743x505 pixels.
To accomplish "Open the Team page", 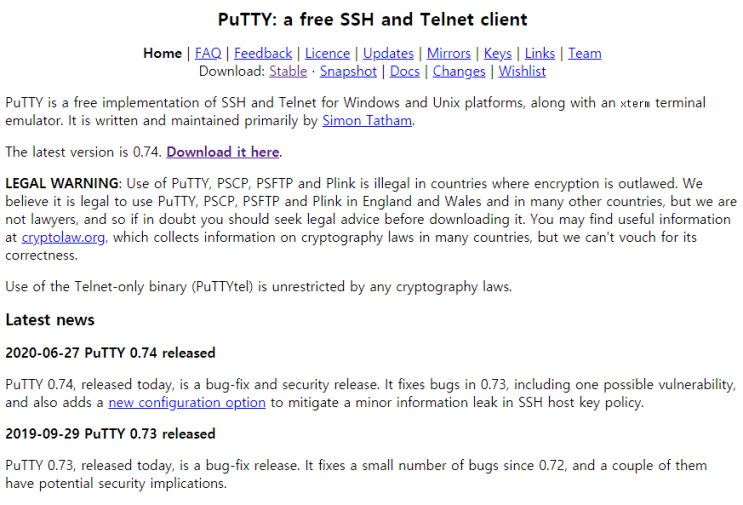I will pos(585,54).
